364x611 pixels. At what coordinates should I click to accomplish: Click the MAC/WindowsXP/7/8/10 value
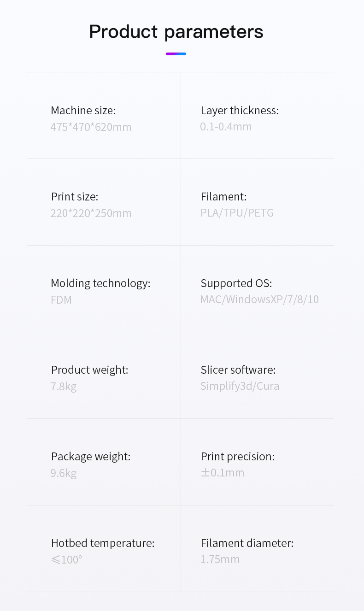point(259,300)
